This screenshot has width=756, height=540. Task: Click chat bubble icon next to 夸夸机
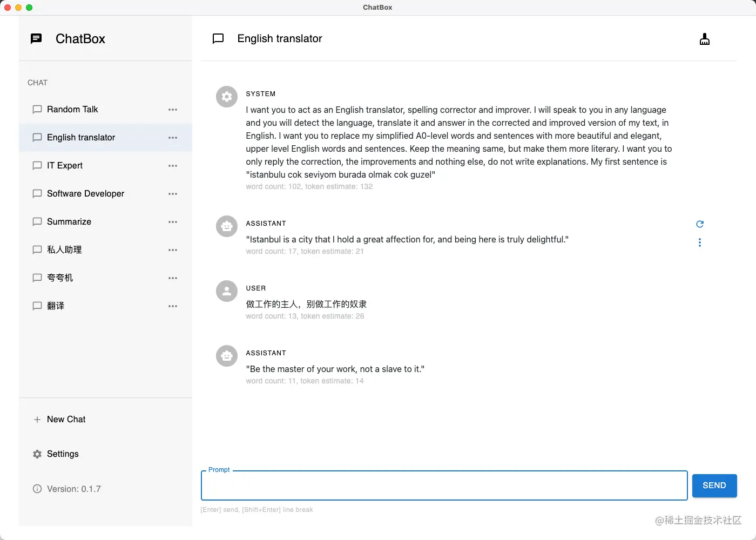[x=37, y=278]
